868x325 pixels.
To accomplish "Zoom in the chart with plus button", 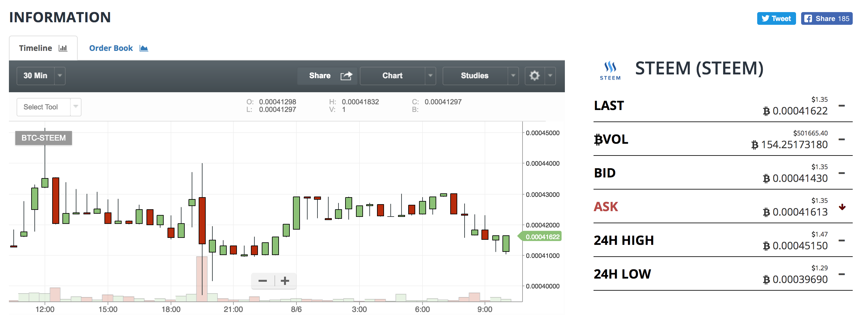I will 285,280.
